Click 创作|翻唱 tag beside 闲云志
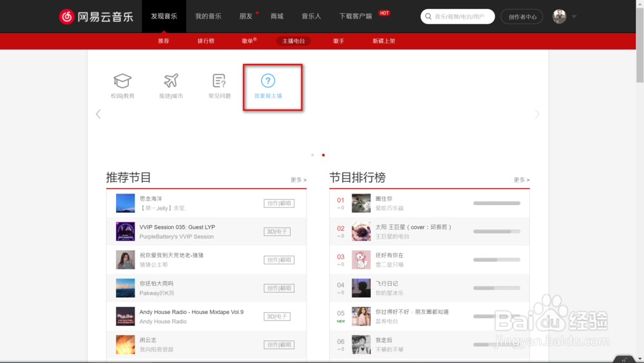Viewport: 644px width, 363px height. (x=279, y=344)
